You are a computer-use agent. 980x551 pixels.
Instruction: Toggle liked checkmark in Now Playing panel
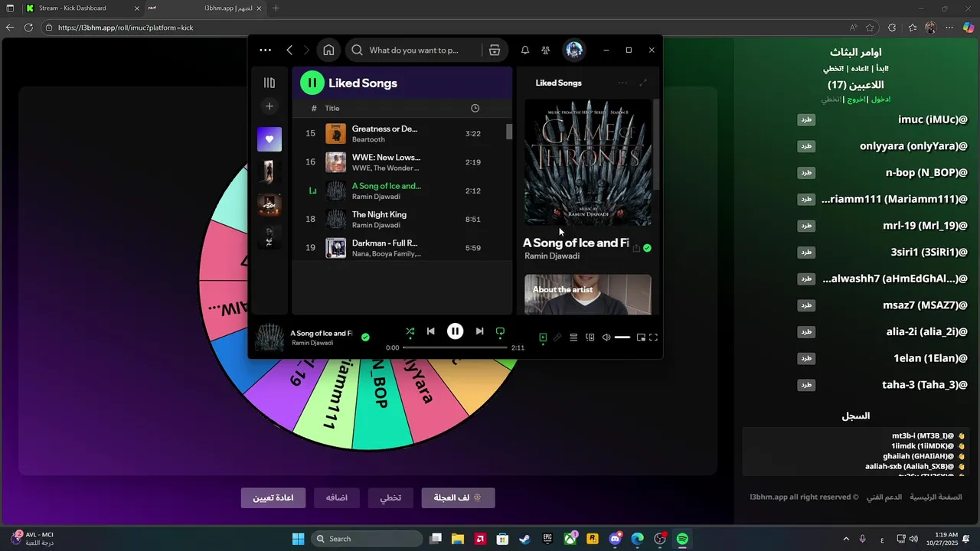pyautogui.click(x=647, y=248)
